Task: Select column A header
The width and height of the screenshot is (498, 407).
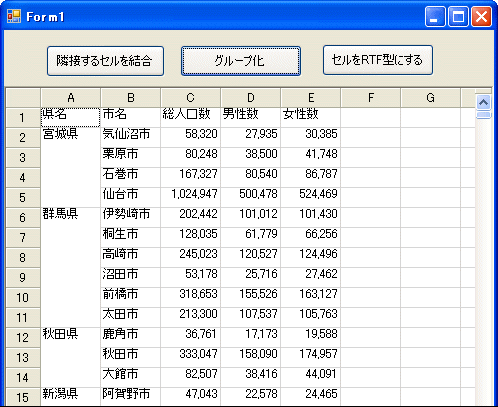Action: coord(71,98)
